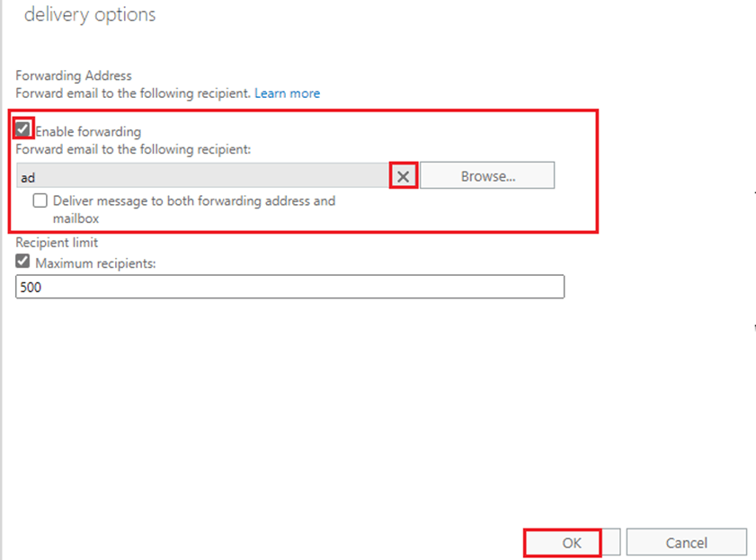Screen dimensions: 756x560
Task: Focus the 500 maximum recipients field
Action: 289,287
